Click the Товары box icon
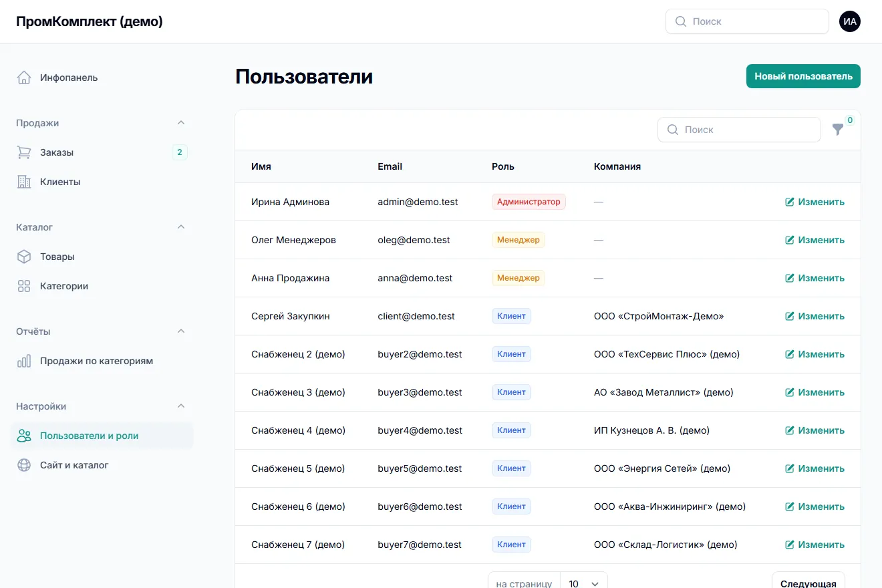This screenshot has height=588, width=882. 24,257
